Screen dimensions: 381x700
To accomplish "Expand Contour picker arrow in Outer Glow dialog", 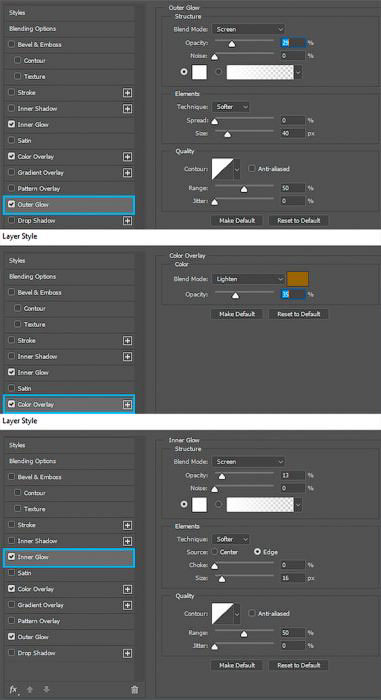I will click(237, 169).
